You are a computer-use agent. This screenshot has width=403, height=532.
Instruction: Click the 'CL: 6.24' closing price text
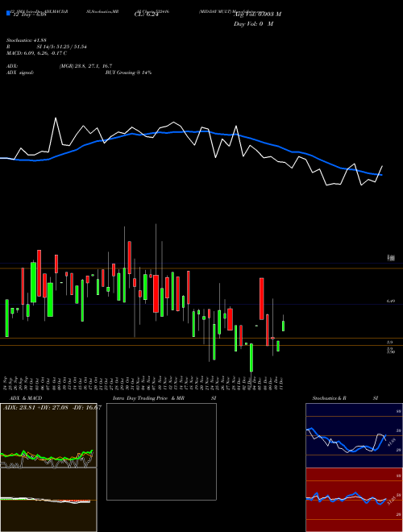tap(146, 15)
